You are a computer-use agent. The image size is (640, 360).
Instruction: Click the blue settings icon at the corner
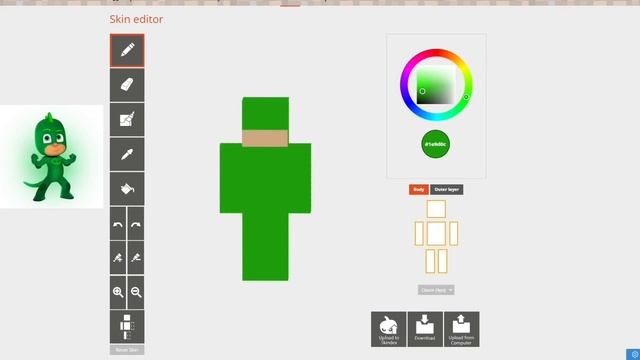pos(634,354)
